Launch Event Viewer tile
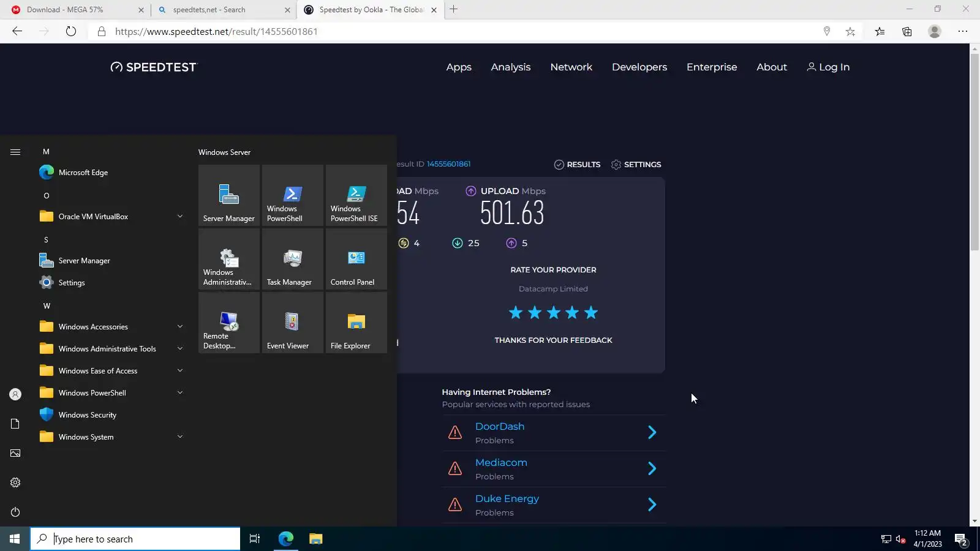The image size is (980, 551). pyautogui.click(x=293, y=323)
